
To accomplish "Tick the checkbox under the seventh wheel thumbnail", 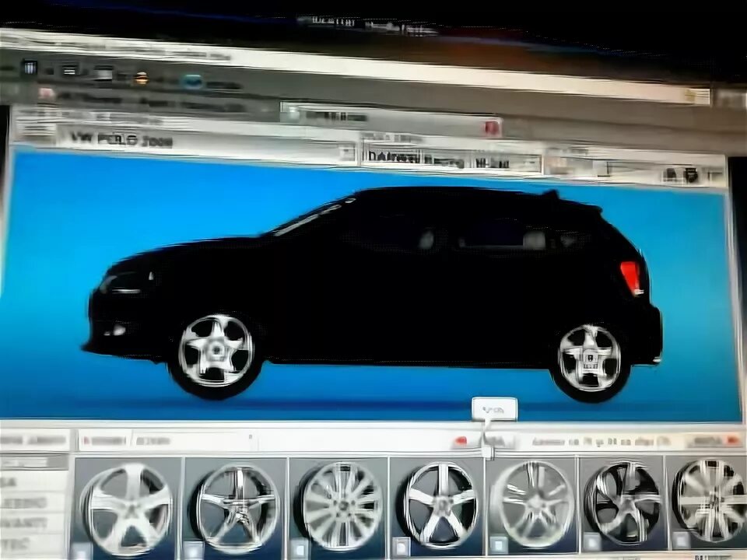I will point(680,540).
